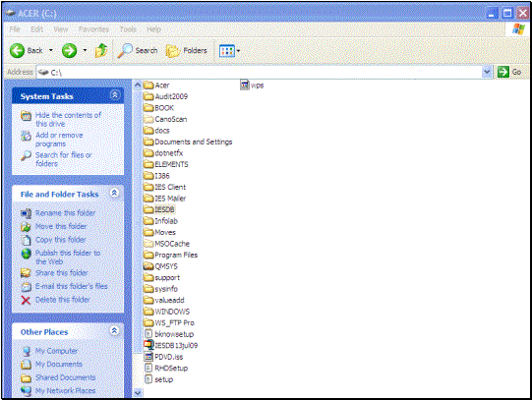This screenshot has width=532, height=400.
Task: Click the My Computer icon in Other Places
Action: coord(27,351)
